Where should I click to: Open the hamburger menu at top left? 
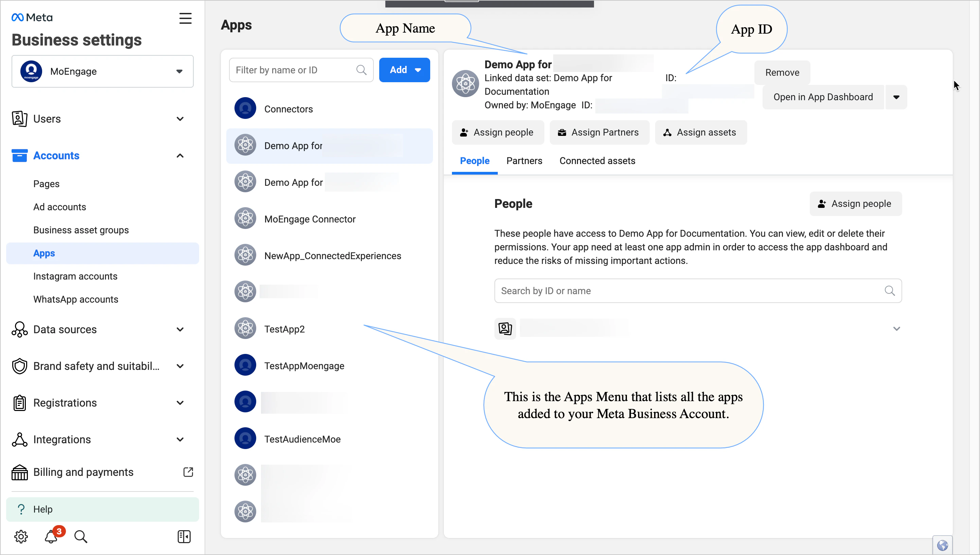[x=185, y=18]
